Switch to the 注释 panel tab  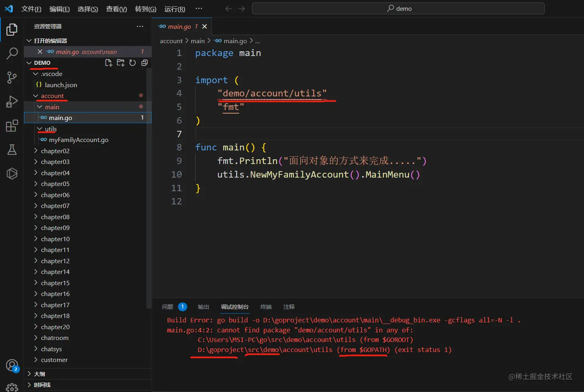coord(289,307)
